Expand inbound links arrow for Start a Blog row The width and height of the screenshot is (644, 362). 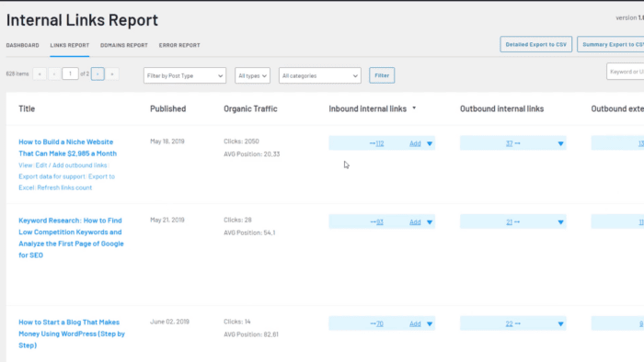[430, 324]
